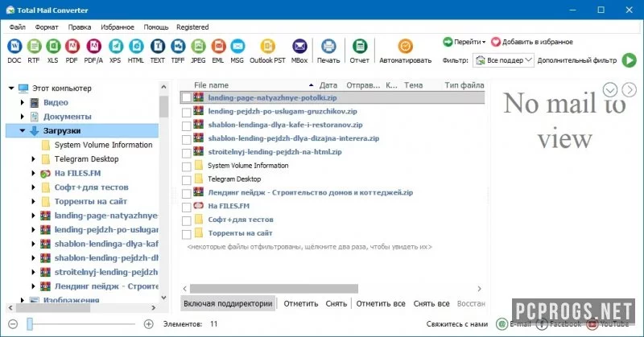Expand the Документы tree node
This screenshot has height=337, width=644.
pyautogui.click(x=23, y=117)
